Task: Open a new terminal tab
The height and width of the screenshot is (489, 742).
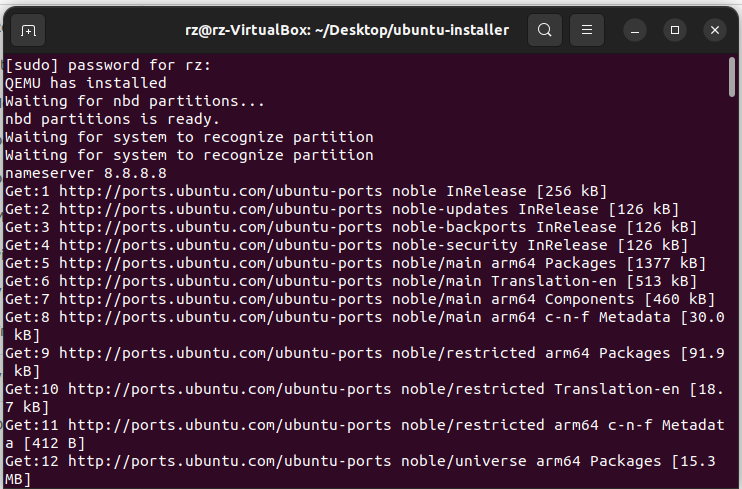Action: [x=28, y=30]
